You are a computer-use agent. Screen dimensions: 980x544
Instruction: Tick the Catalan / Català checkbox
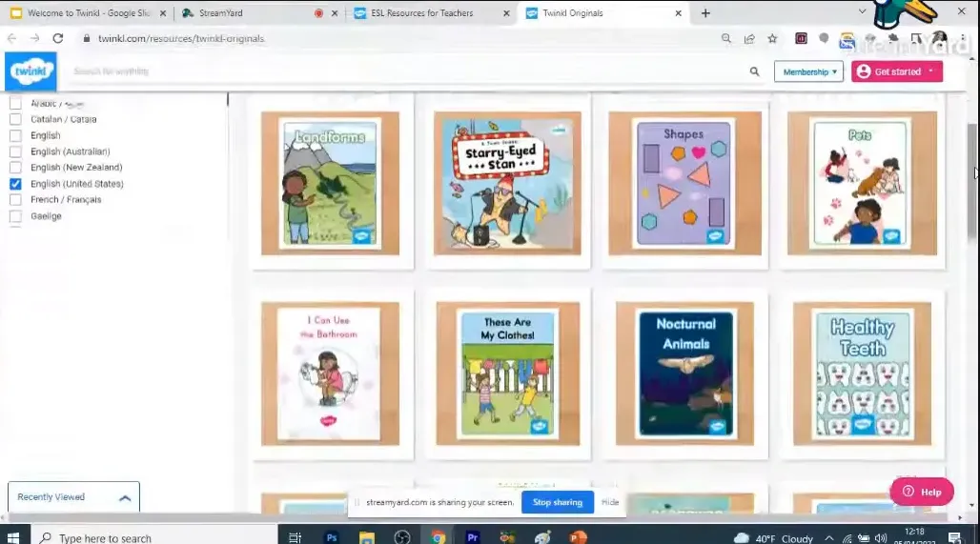[15, 119]
